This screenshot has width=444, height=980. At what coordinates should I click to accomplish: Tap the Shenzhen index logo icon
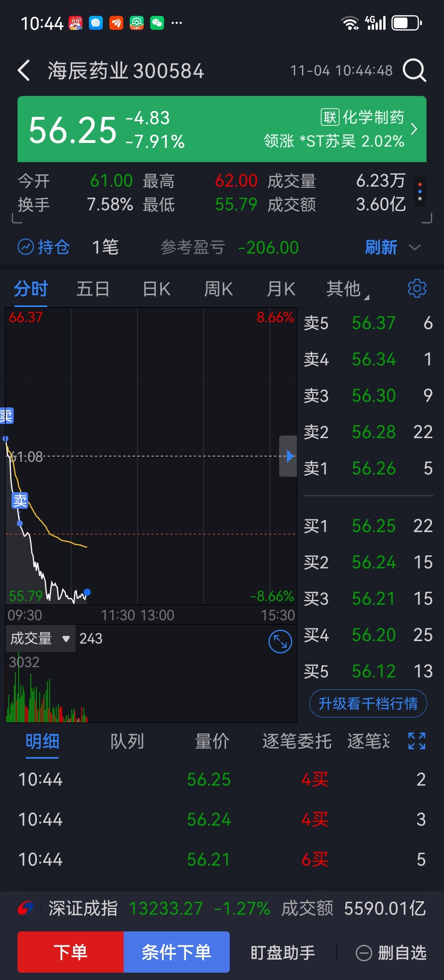(25, 908)
